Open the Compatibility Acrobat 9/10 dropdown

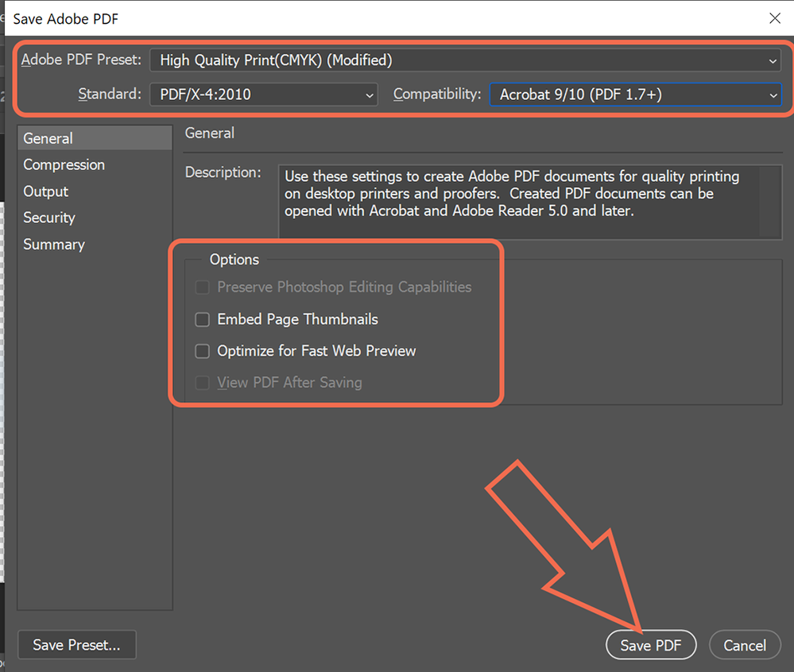pos(635,95)
